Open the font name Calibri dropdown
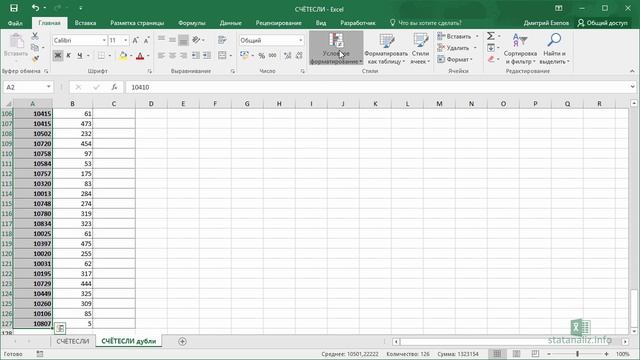 point(104,40)
